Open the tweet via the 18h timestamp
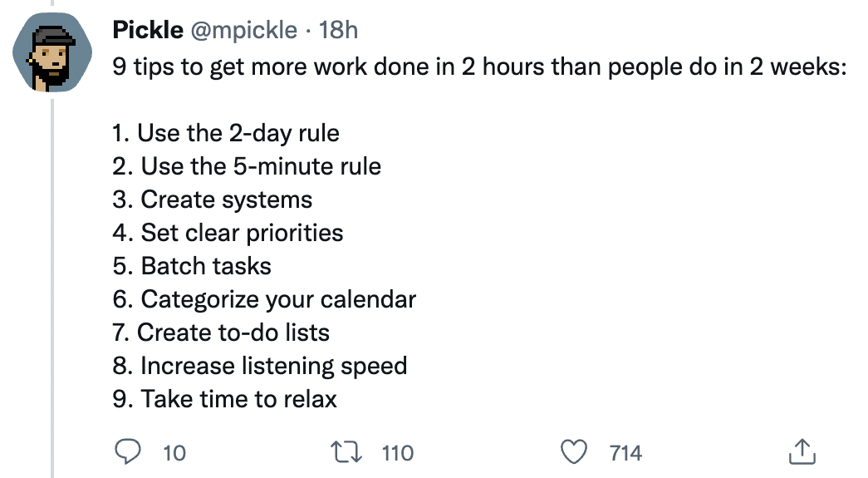The width and height of the screenshot is (868, 478). click(338, 30)
